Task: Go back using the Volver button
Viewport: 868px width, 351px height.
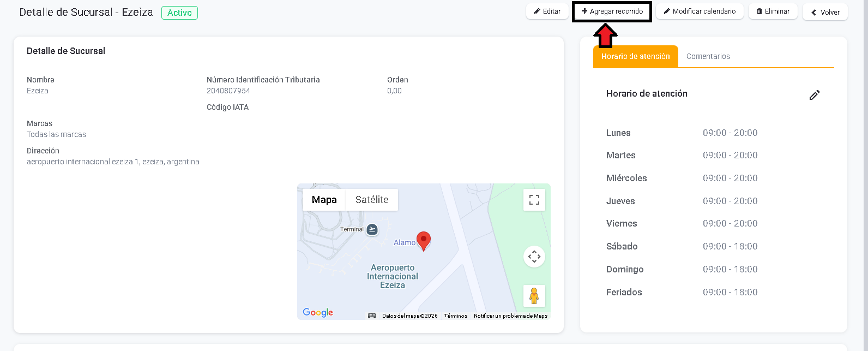Action: [x=825, y=12]
